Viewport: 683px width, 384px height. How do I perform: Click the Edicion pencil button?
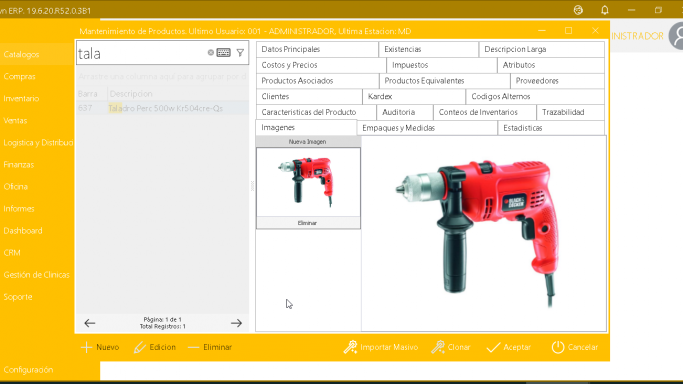(155, 347)
